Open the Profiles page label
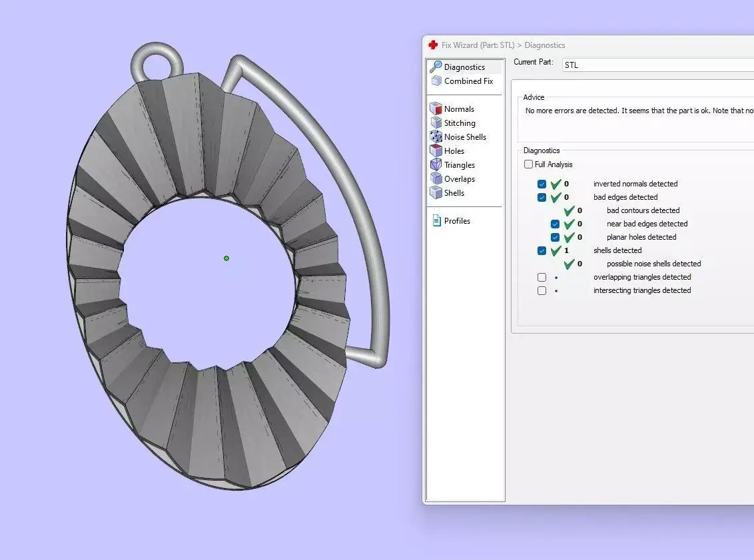The image size is (754, 560). tap(458, 220)
